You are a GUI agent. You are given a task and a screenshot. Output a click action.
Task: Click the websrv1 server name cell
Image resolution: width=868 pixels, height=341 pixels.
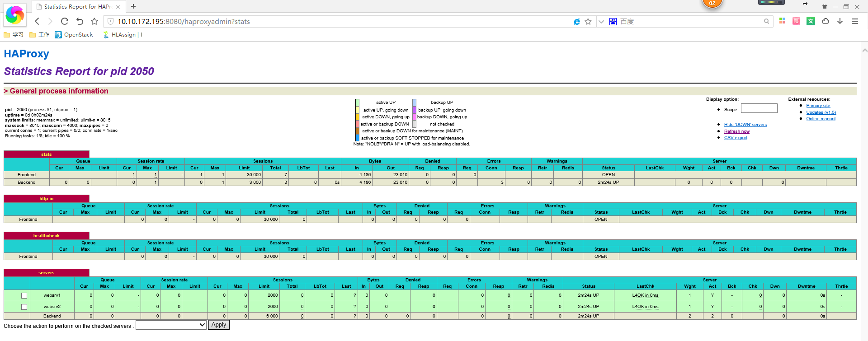coord(52,295)
